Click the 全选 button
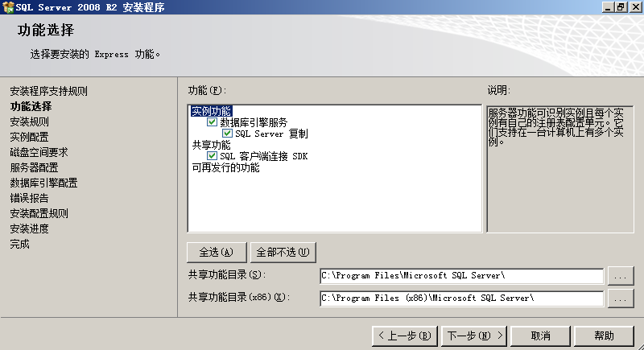This screenshot has height=350, width=644. coord(217,252)
